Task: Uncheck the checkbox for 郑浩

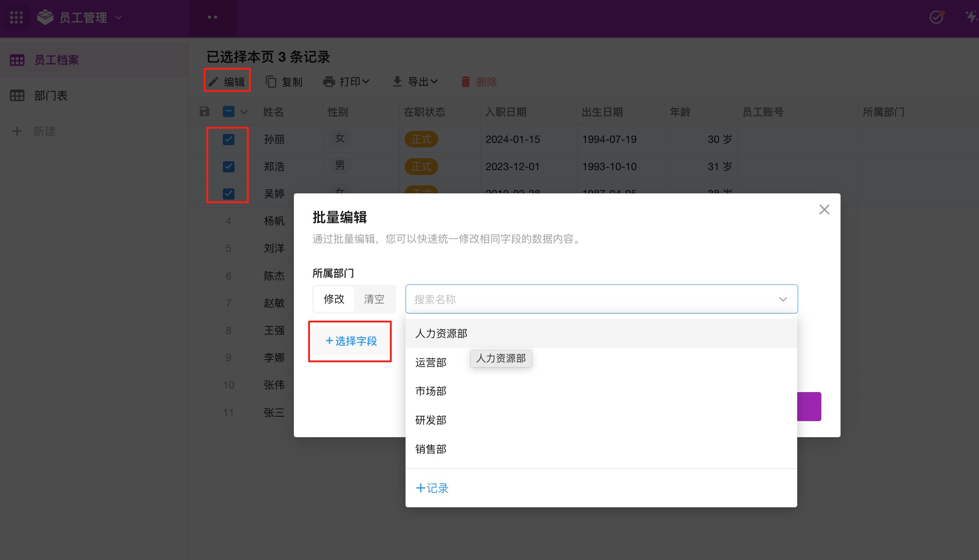Action: click(229, 167)
